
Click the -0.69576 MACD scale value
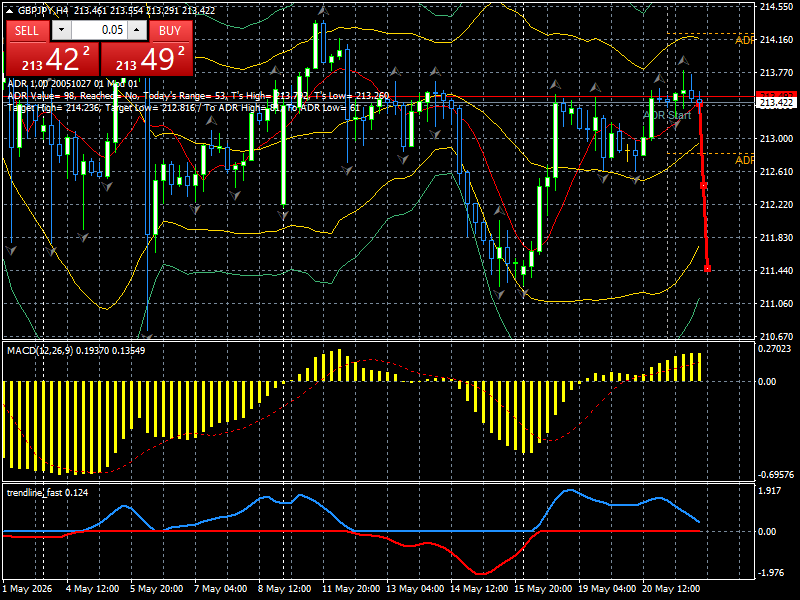point(776,474)
